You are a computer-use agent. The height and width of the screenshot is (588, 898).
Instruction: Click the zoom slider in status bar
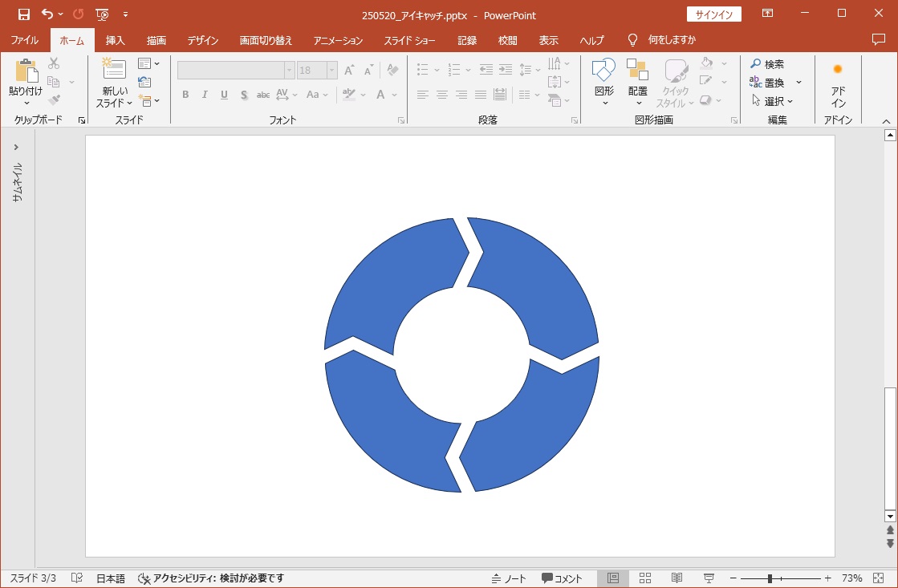click(770, 578)
